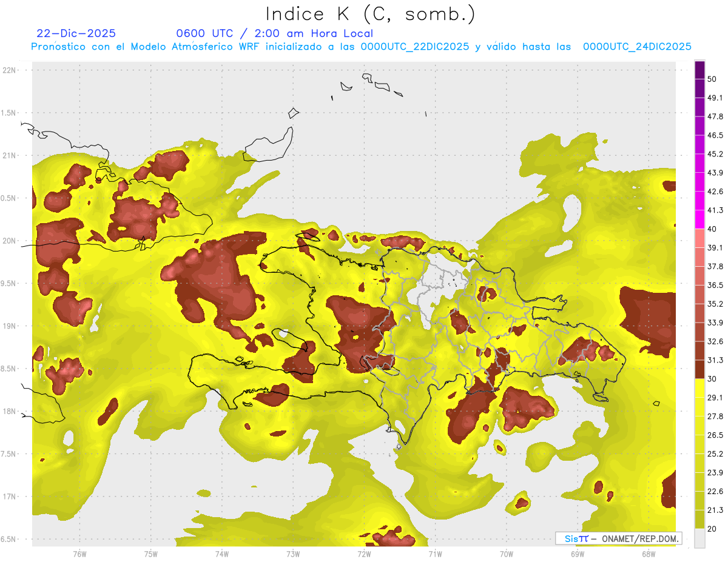Select the dark purple swatch above 50
The image size is (728, 562).
(x=699, y=70)
